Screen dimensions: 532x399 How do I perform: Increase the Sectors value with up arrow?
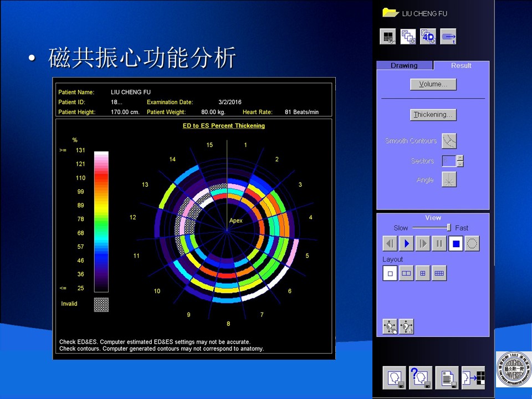[460, 158]
